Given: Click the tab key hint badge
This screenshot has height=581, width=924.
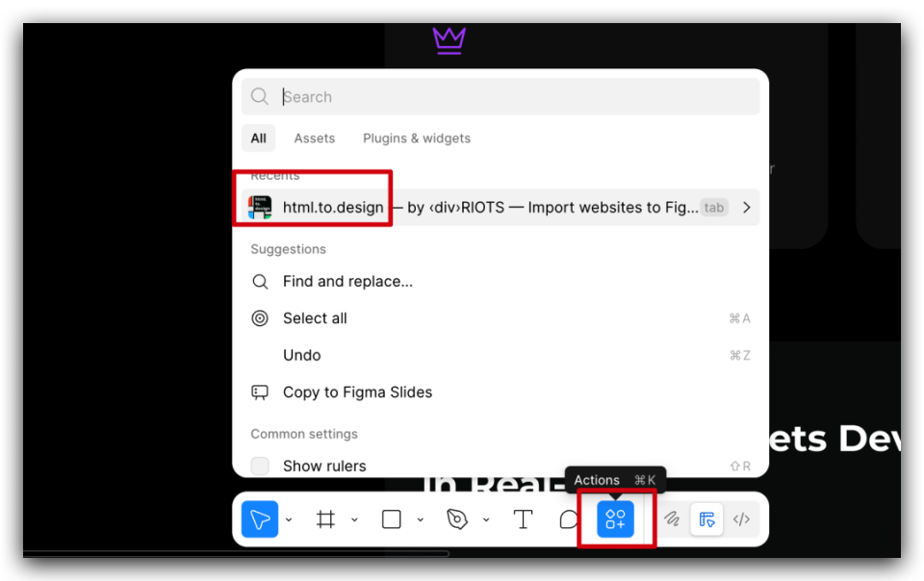Looking at the screenshot, I should [713, 207].
